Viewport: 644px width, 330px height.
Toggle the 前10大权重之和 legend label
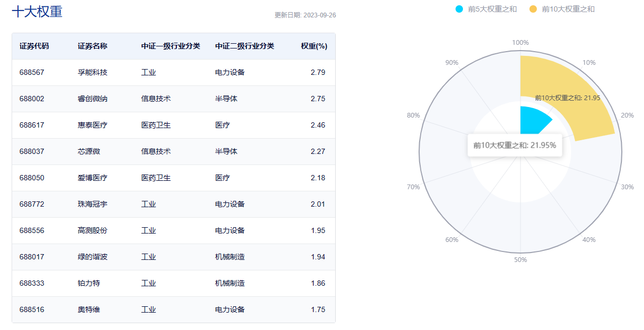pos(568,9)
